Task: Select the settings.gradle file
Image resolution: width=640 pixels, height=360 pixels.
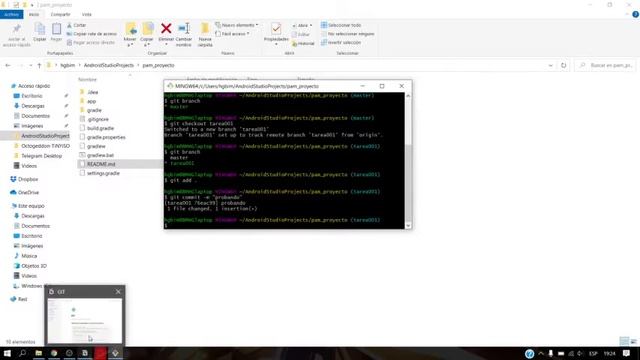Action: 103,173
